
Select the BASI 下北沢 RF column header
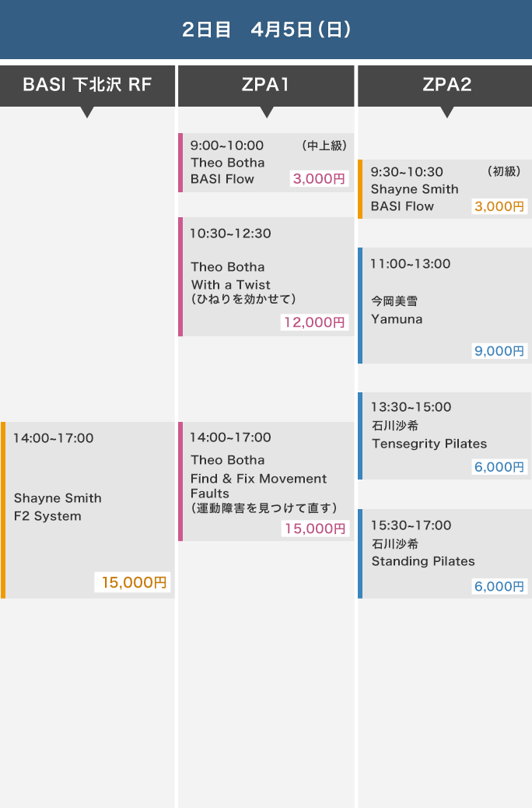point(87,85)
